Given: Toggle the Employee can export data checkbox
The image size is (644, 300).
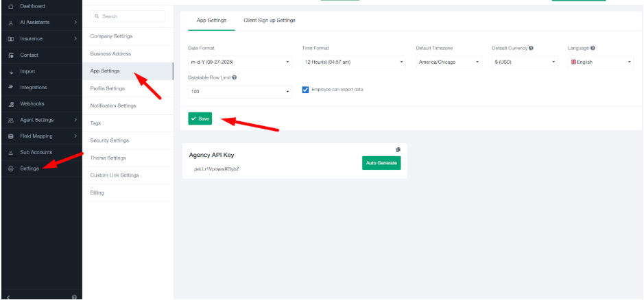Looking at the screenshot, I should pos(306,90).
